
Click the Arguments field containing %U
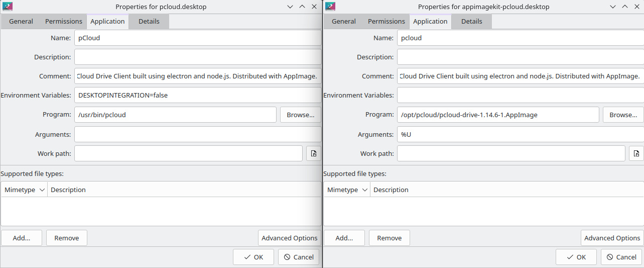click(x=521, y=134)
